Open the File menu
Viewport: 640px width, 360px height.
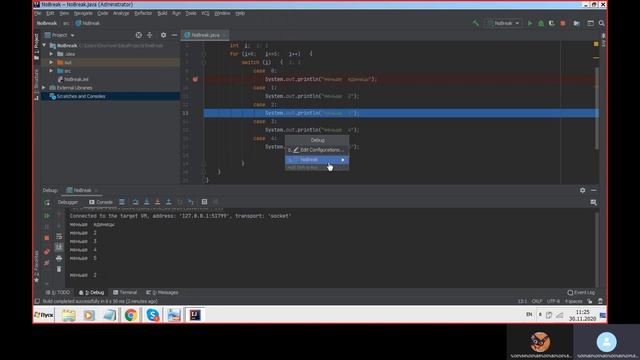tap(38, 13)
